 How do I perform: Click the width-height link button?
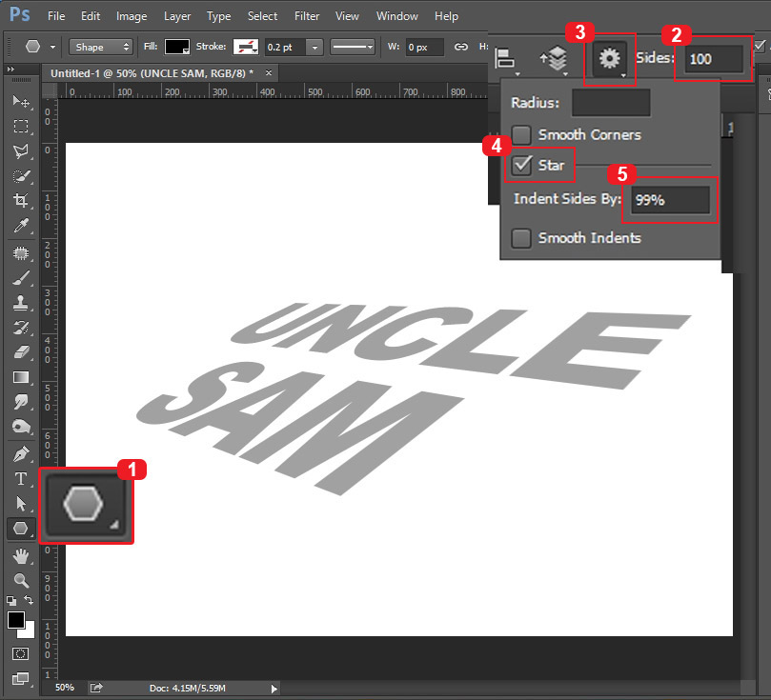pyautogui.click(x=461, y=45)
